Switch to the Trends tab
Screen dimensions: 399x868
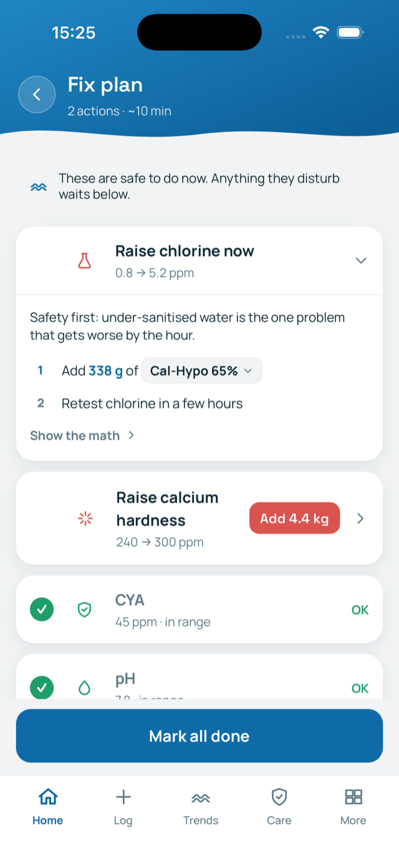point(201,807)
